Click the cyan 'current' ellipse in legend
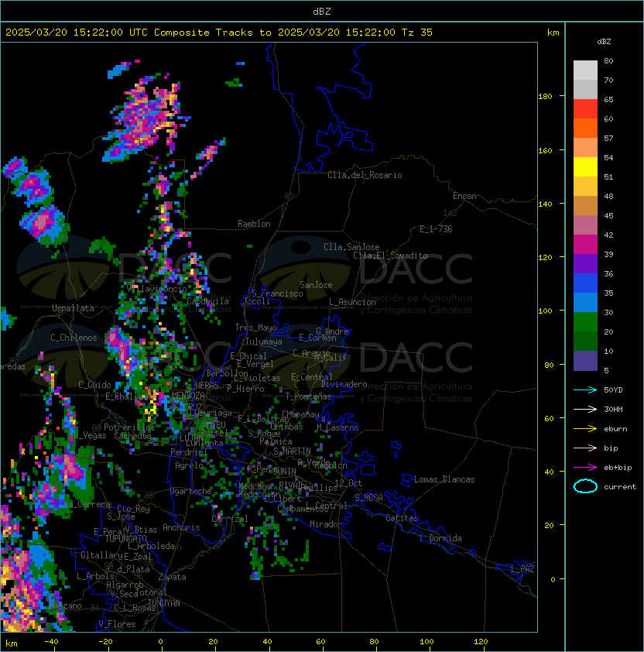Screen dimensions: 644x652 (x=585, y=486)
